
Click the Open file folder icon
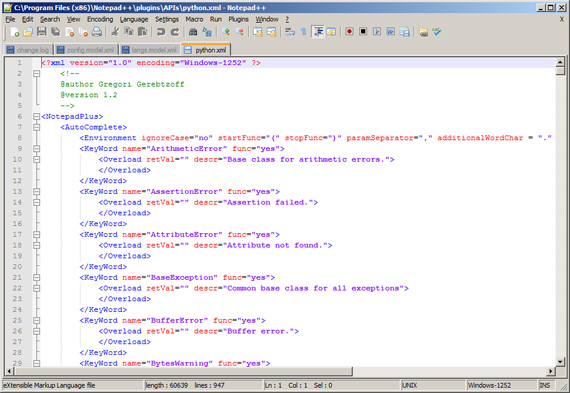(28, 32)
